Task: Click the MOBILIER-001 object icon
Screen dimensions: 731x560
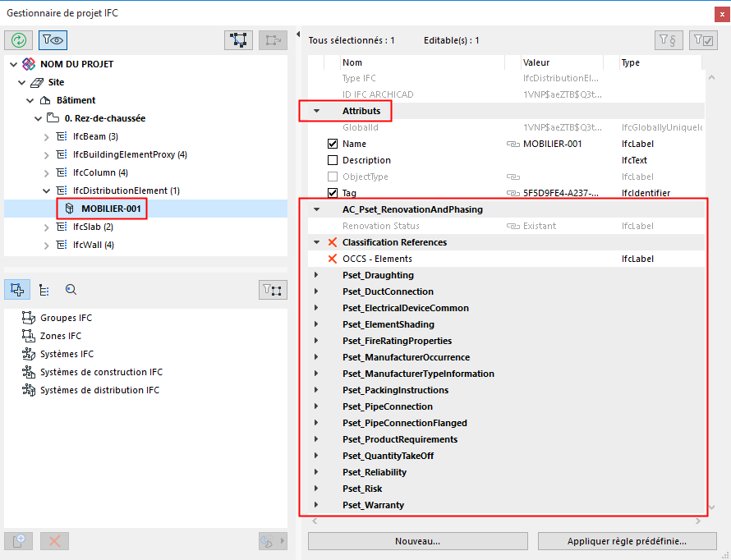Action: pyautogui.click(x=70, y=209)
